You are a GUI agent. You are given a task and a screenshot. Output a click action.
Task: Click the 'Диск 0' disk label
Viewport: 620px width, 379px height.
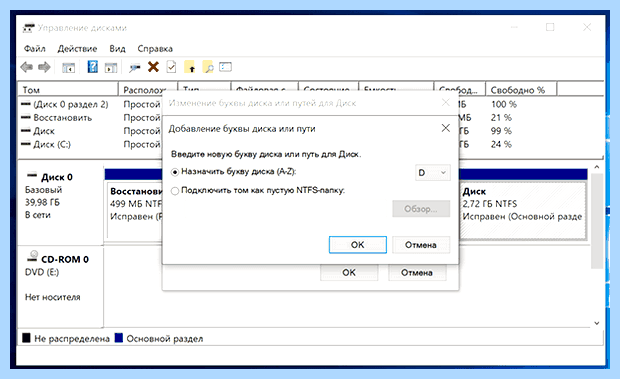pyautogui.click(x=57, y=177)
